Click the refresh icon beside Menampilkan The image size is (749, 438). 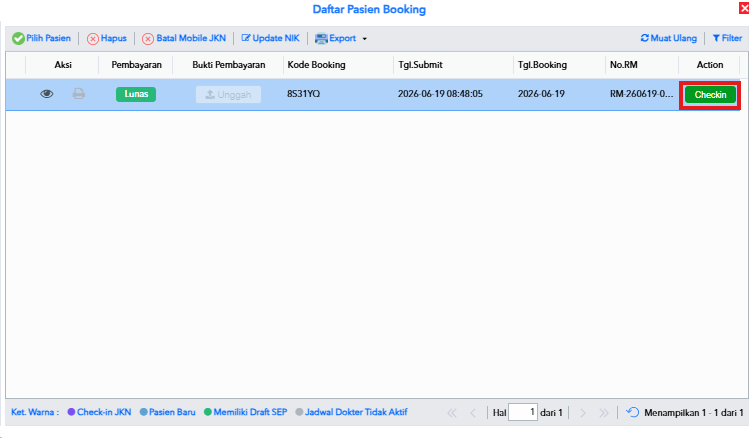pyautogui.click(x=632, y=412)
